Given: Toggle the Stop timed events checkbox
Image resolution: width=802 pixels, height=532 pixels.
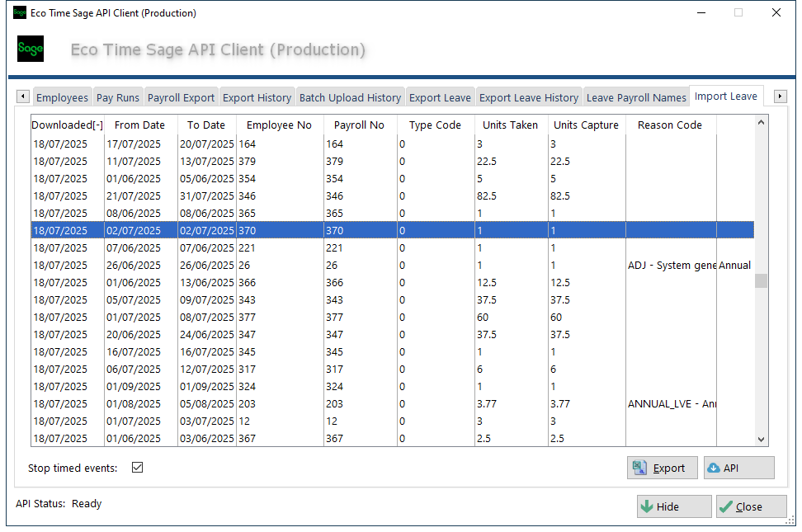Looking at the screenshot, I should pos(138,468).
